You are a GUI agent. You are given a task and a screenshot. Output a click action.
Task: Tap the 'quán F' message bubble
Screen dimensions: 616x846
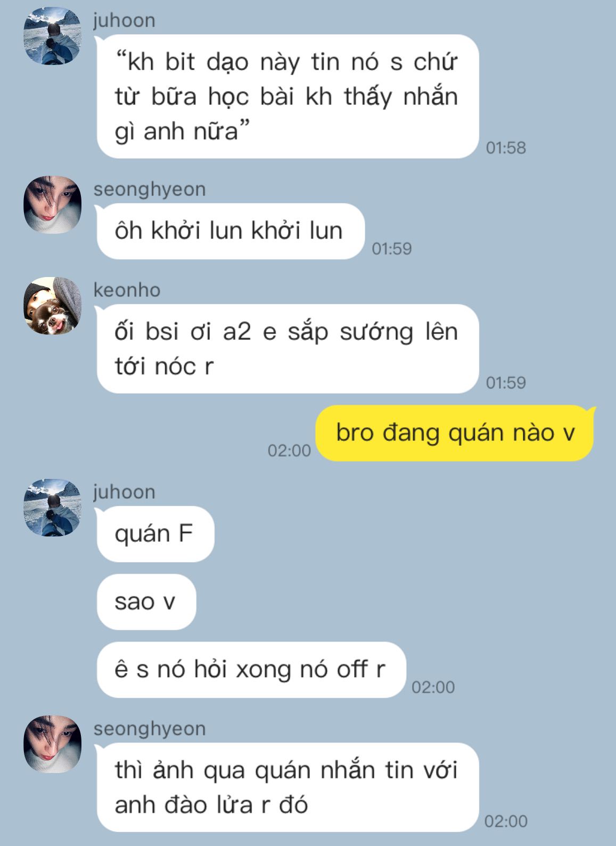tap(155, 534)
